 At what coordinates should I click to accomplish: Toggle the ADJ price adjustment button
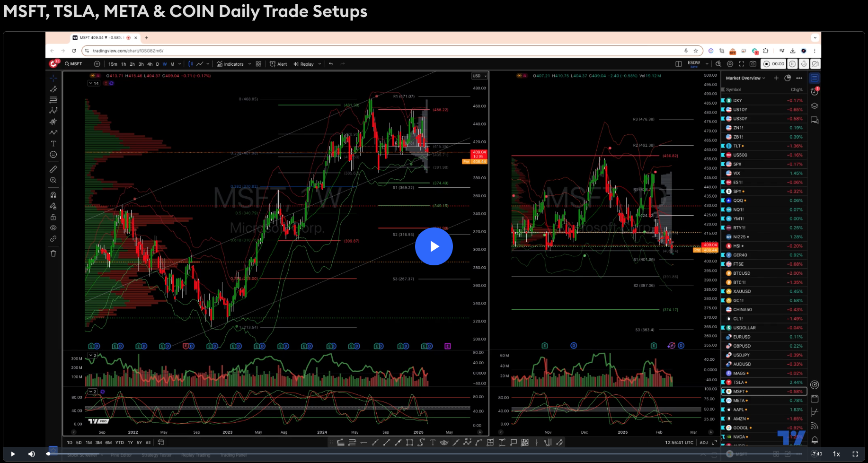(703, 443)
